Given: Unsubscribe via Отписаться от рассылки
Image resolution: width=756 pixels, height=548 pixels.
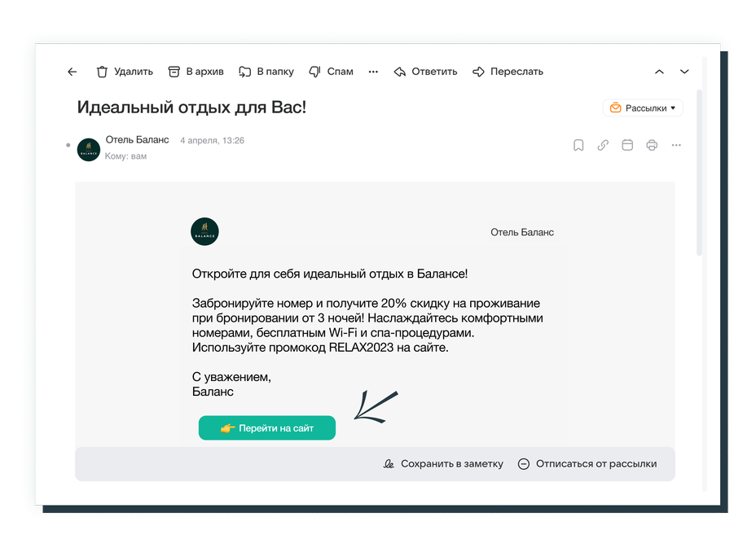Looking at the screenshot, I should (587, 464).
